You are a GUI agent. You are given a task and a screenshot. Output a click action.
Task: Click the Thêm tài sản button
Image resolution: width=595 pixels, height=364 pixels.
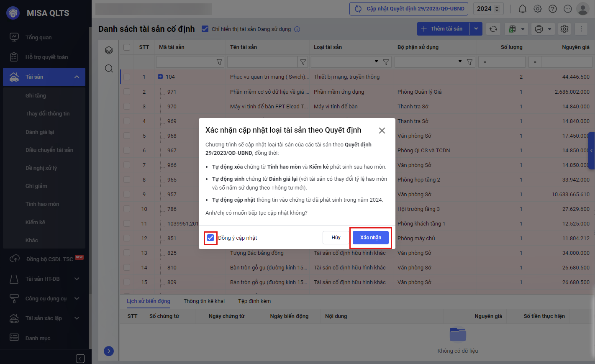coord(443,29)
